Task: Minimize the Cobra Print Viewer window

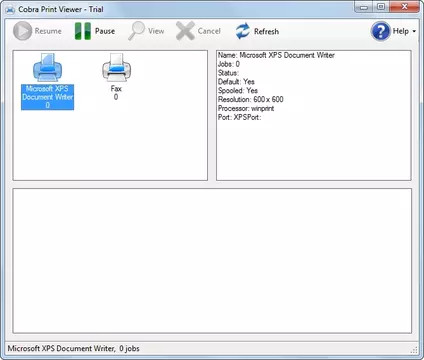Action: 364,7
